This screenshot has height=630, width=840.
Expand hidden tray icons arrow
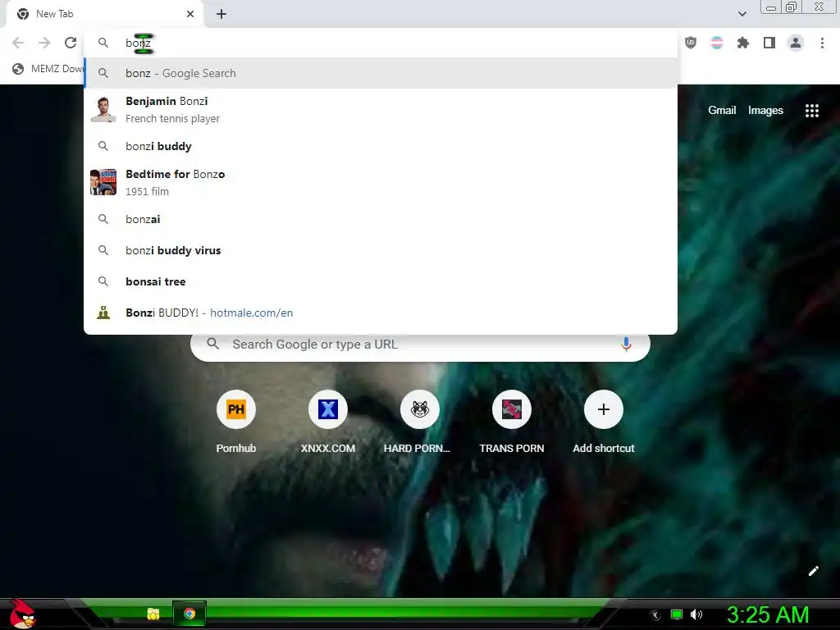pos(655,615)
